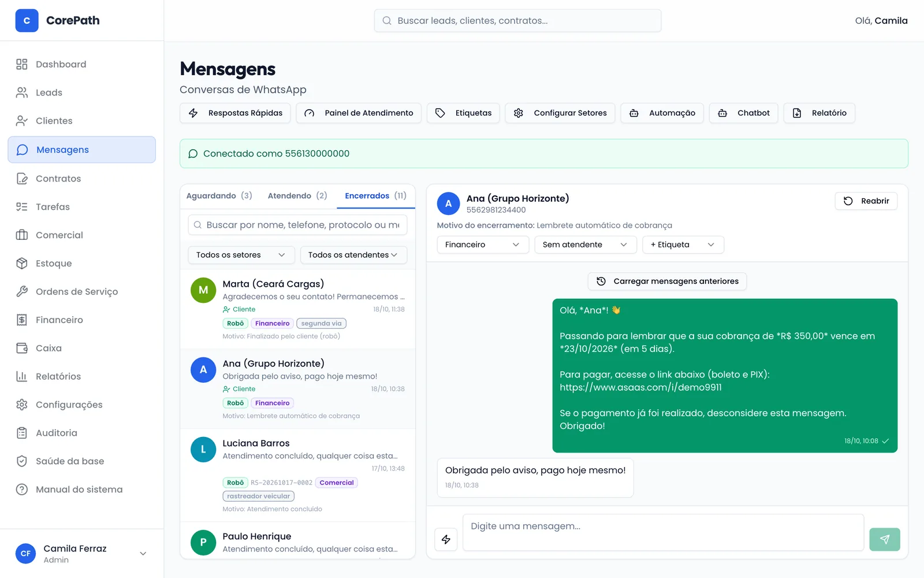The image size is (924, 578).
Task: Open Painel de Atendimento
Action: (x=359, y=113)
